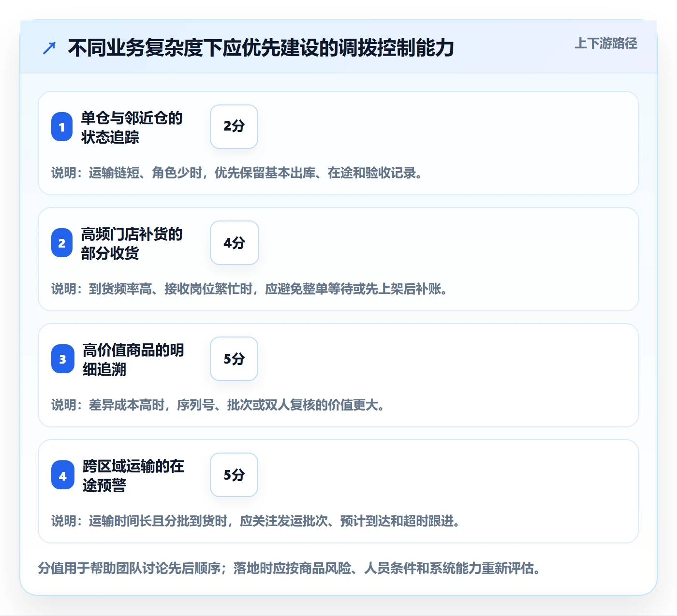Click the number 4 badge
The width and height of the screenshot is (677, 616).
(x=63, y=475)
